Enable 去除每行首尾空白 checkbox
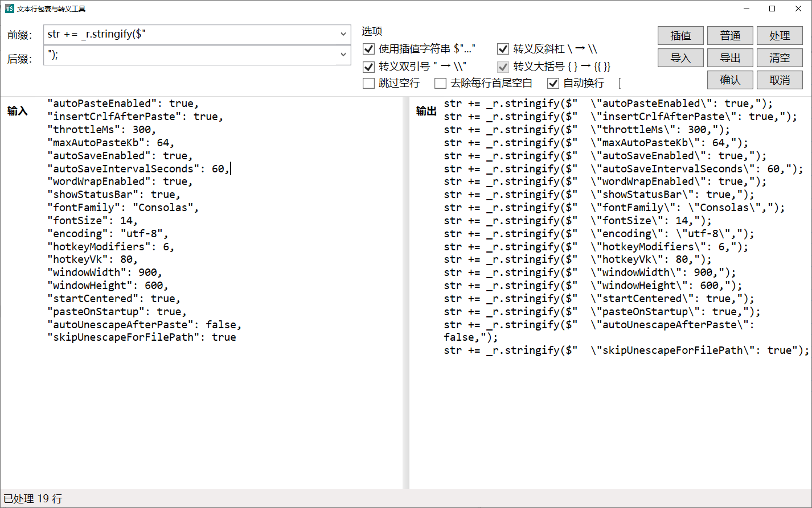 click(x=440, y=84)
